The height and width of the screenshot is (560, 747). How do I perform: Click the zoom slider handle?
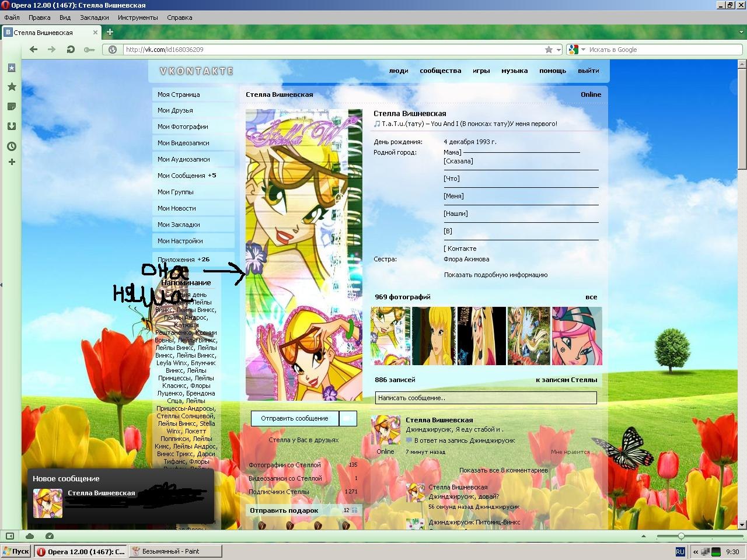pos(680,535)
